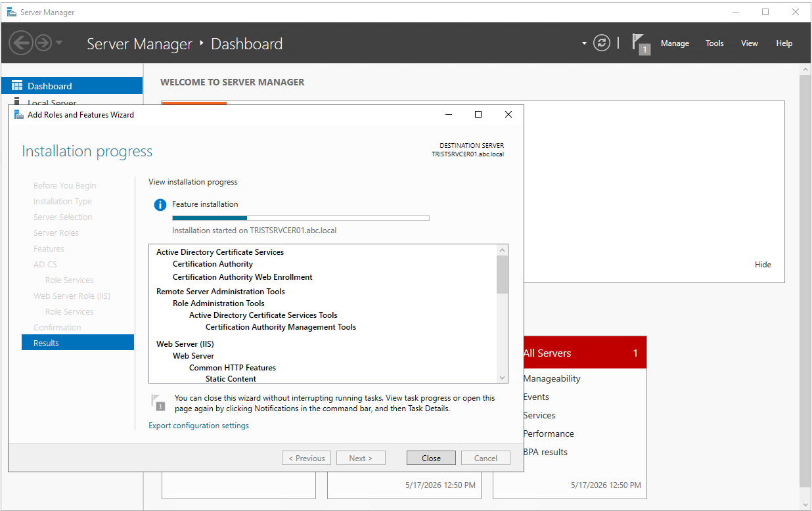Click the blue information icon beside Feature installation
812x511 pixels.
[x=160, y=205]
